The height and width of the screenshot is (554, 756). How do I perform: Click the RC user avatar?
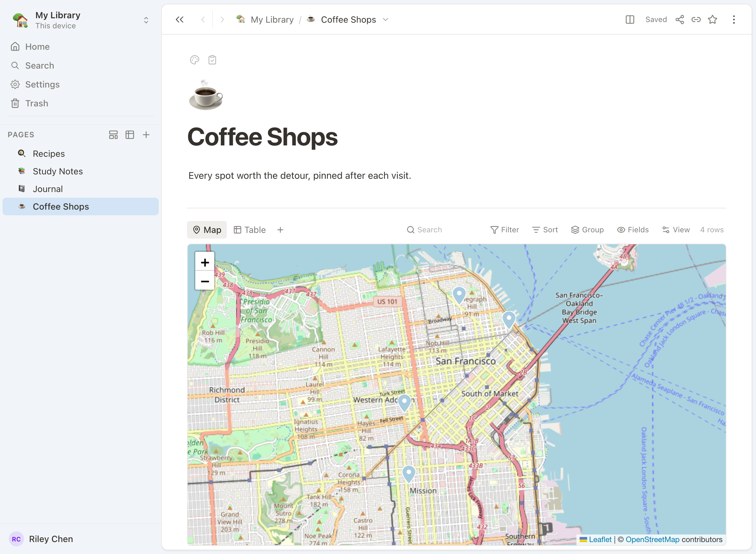[x=16, y=539]
